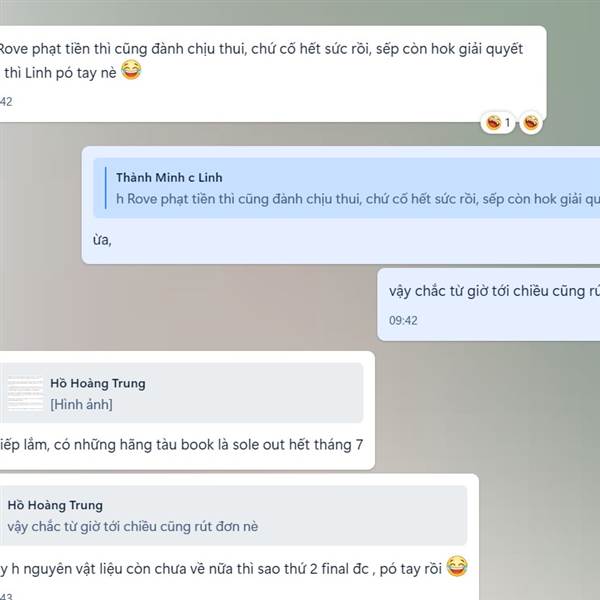The height and width of the screenshot is (600, 600).
Task: Click the laughing reaction button beside the count
Action: click(x=531, y=123)
